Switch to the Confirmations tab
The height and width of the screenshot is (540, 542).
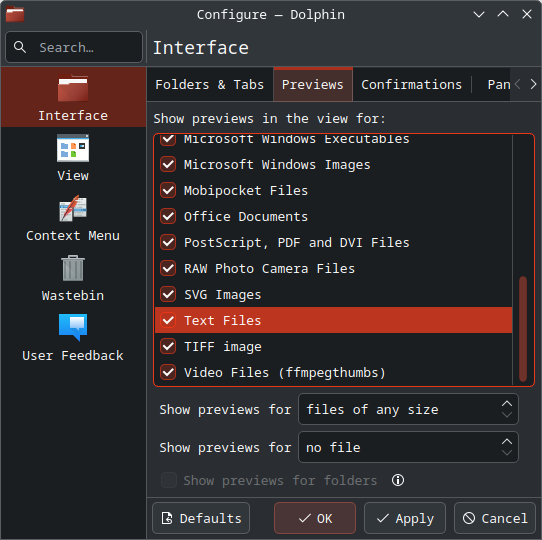pyautogui.click(x=411, y=85)
